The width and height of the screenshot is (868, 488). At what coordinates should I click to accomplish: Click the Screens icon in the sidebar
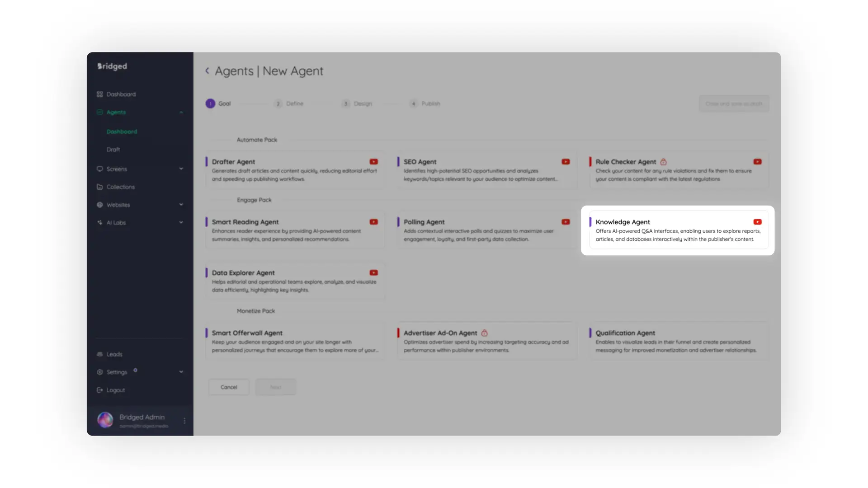[x=100, y=169]
